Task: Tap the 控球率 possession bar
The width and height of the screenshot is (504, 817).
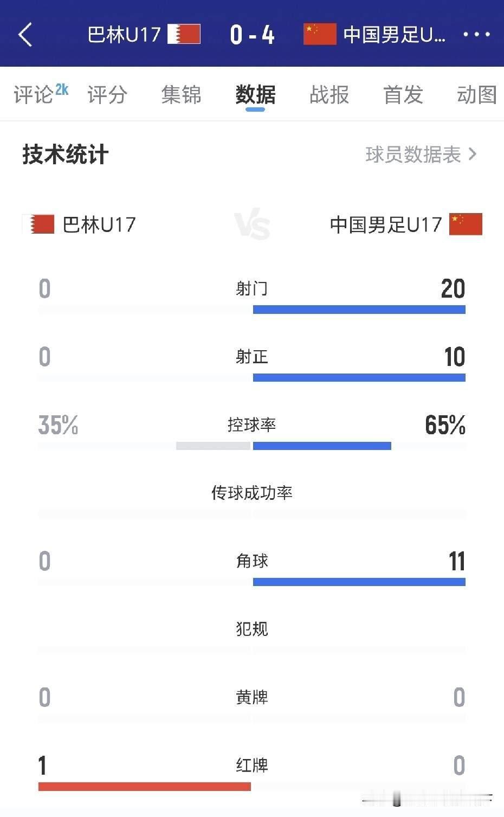Action: click(x=283, y=446)
